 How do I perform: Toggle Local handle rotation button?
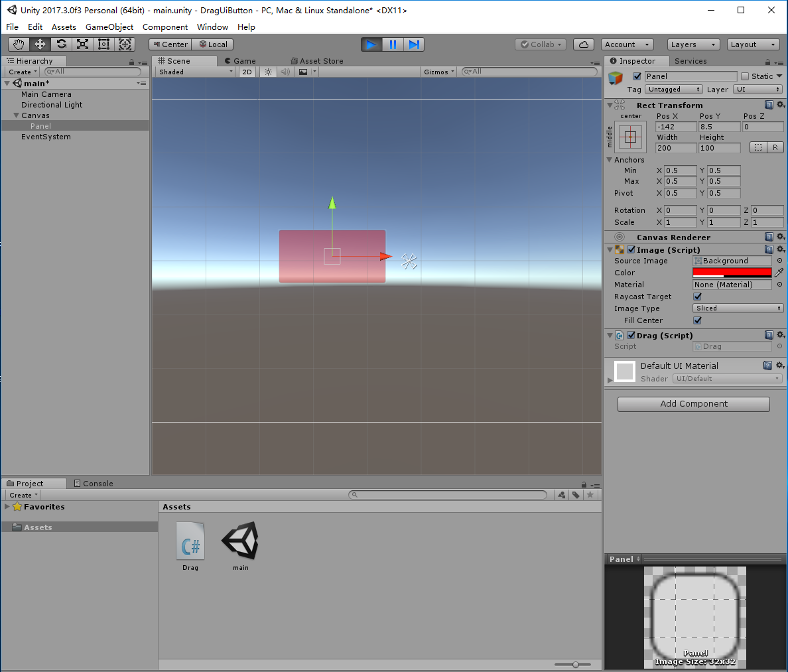point(212,44)
